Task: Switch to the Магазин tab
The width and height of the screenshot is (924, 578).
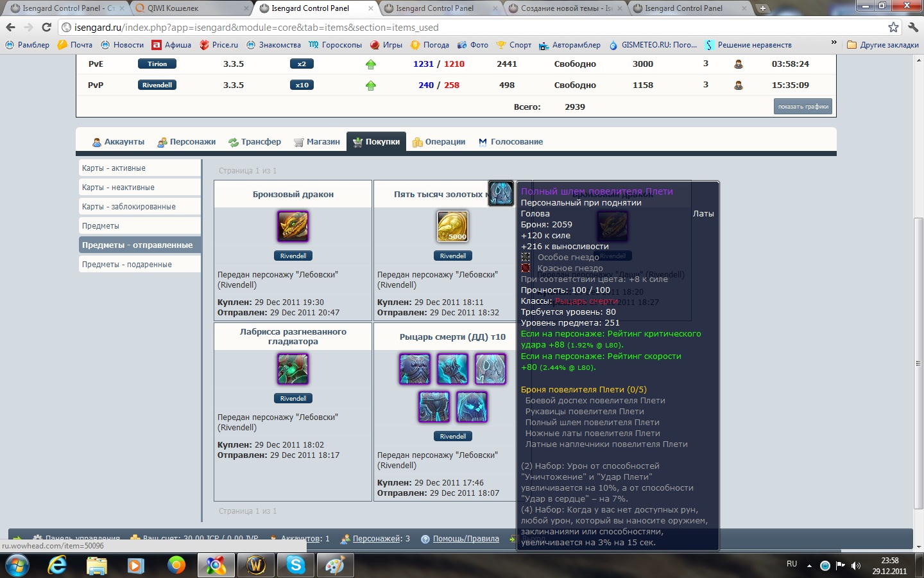Action: (317, 142)
